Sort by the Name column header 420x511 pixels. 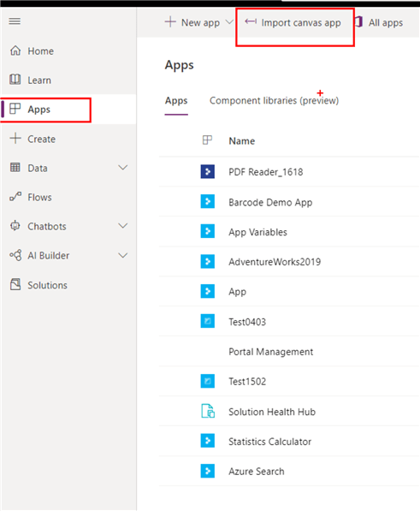pyautogui.click(x=242, y=141)
